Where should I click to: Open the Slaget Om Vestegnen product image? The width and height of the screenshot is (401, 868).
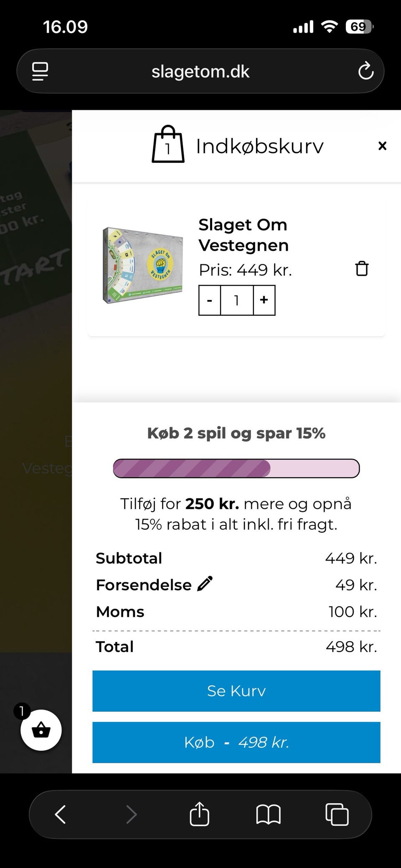click(x=143, y=265)
